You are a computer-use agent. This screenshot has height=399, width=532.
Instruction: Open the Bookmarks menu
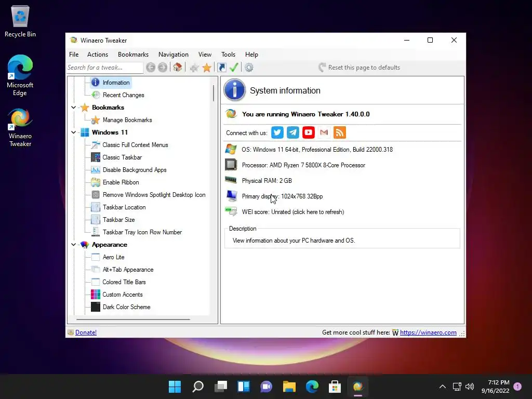(133, 54)
